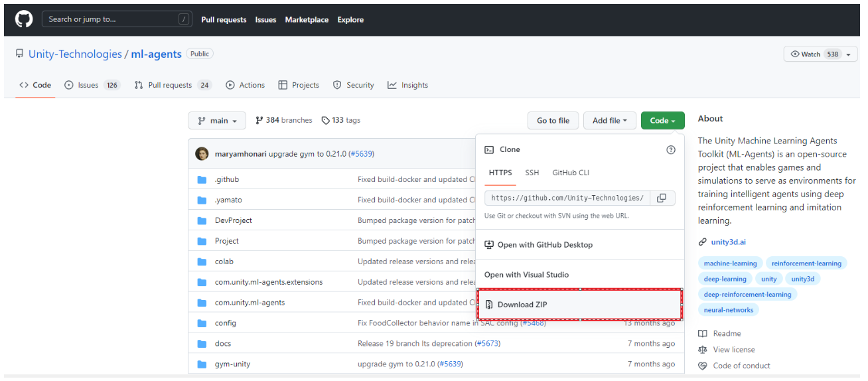868x381 pixels.
Task: Click the GitHub Desktop download icon
Action: [489, 245]
